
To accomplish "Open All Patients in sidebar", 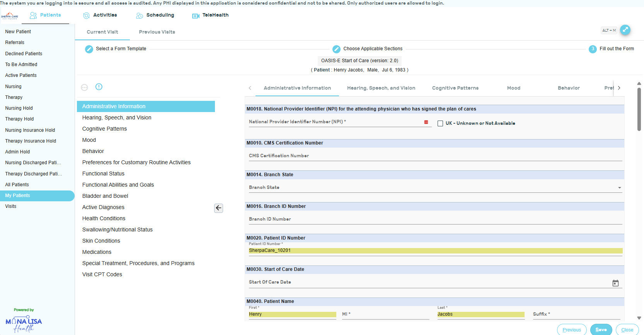I will (x=17, y=185).
